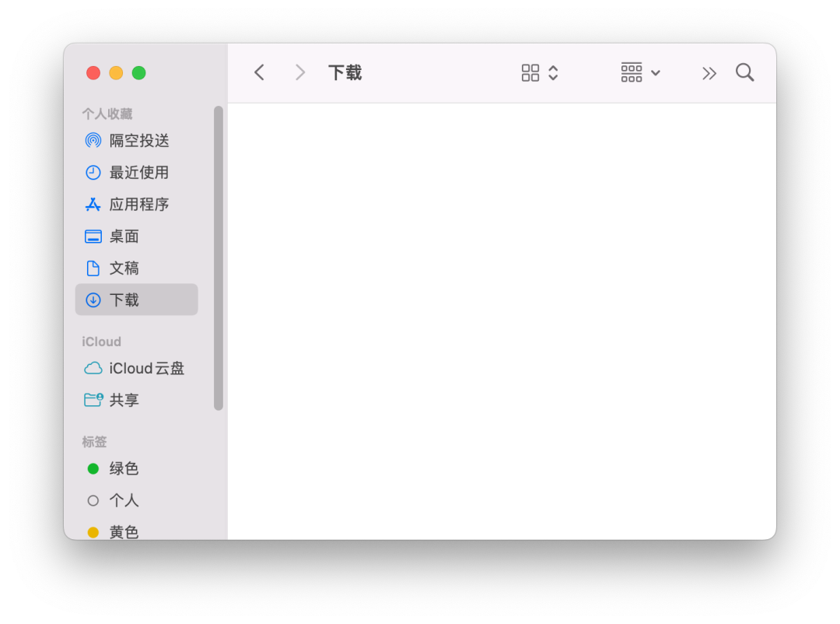Click the group-by grid icon in toolbar
The image size is (840, 624).
click(632, 72)
